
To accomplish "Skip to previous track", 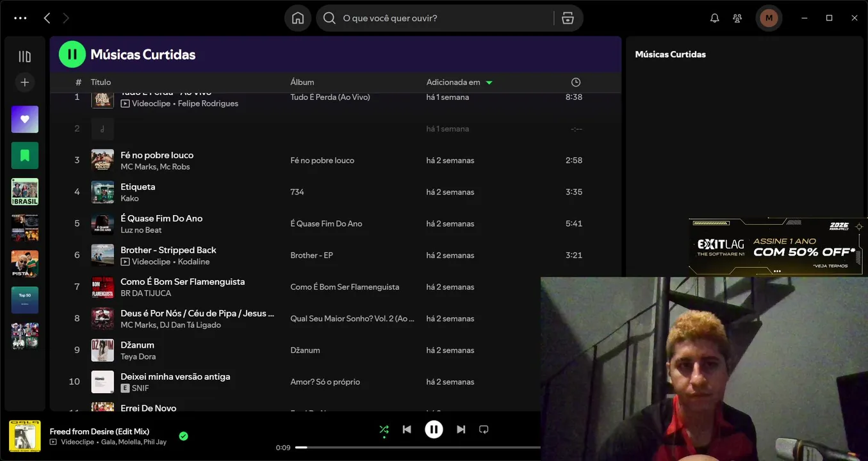I will (407, 430).
